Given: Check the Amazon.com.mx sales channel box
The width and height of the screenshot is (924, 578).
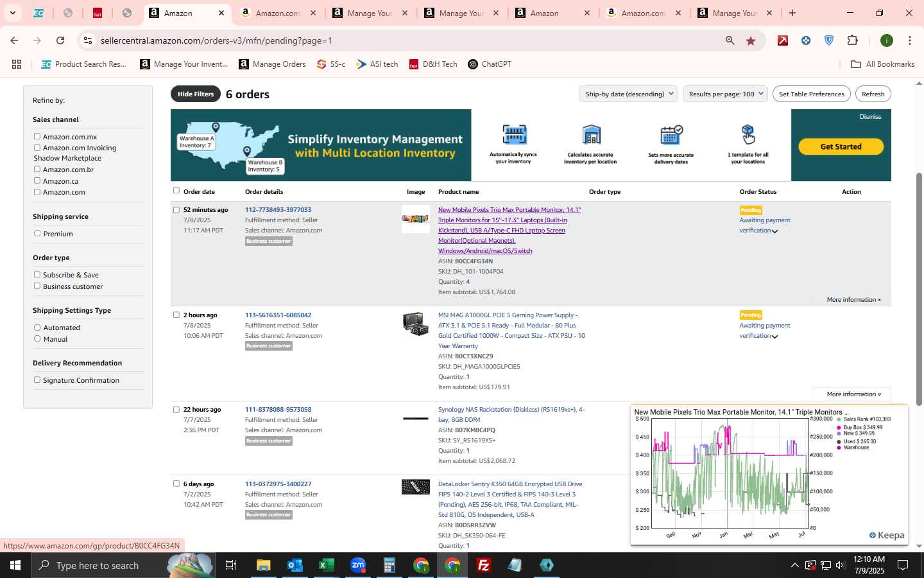Looking at the screenshot, I should pyautogui.click(x=37, y=136).
